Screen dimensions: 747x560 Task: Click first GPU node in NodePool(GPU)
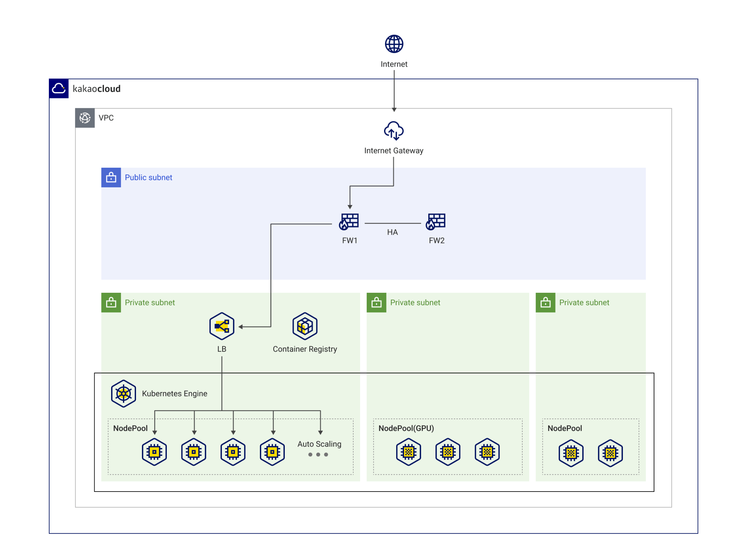tap(408, 452)
